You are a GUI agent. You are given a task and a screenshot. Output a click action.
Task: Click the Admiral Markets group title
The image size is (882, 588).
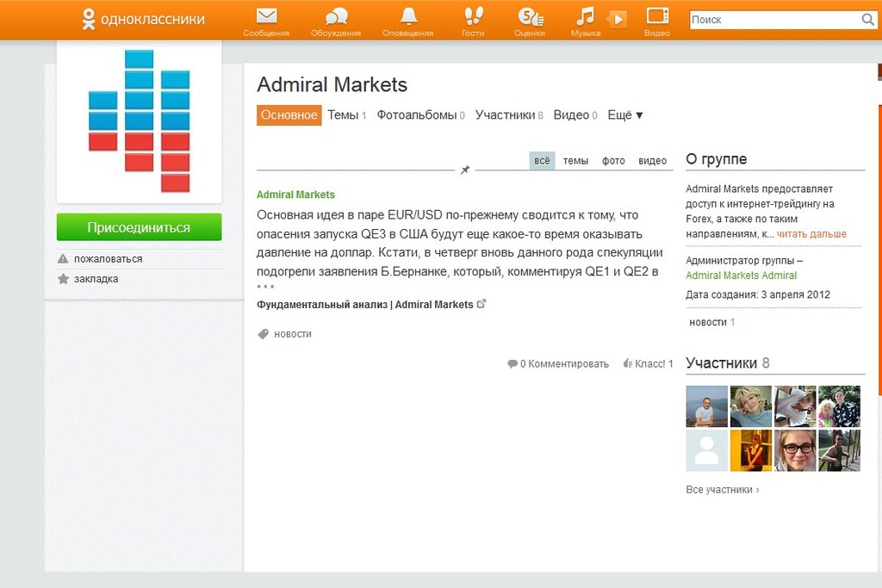click(332, 85)
